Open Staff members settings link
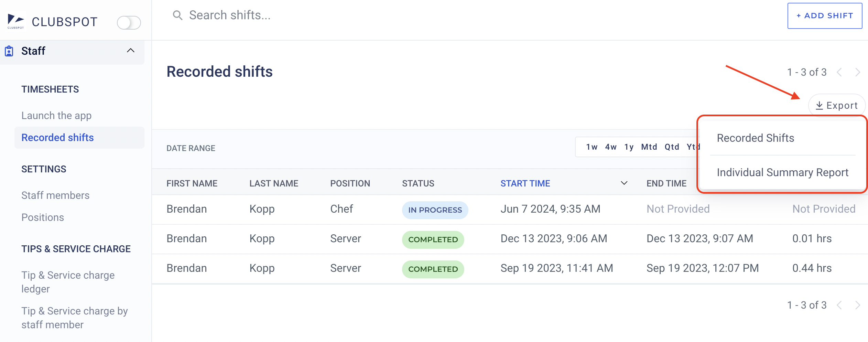The height and width of the screenshot is (342, 868). tap(55, 195)
